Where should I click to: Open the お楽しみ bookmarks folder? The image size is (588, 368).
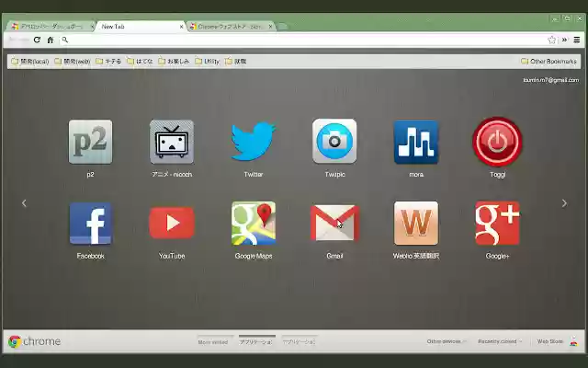pos(174,62)
